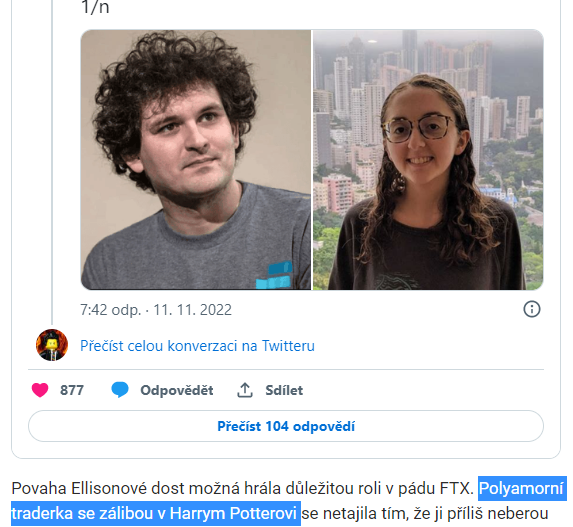Click the 1/n text in the tweet
Screen dimensions: 573x527
pos(95,7)
